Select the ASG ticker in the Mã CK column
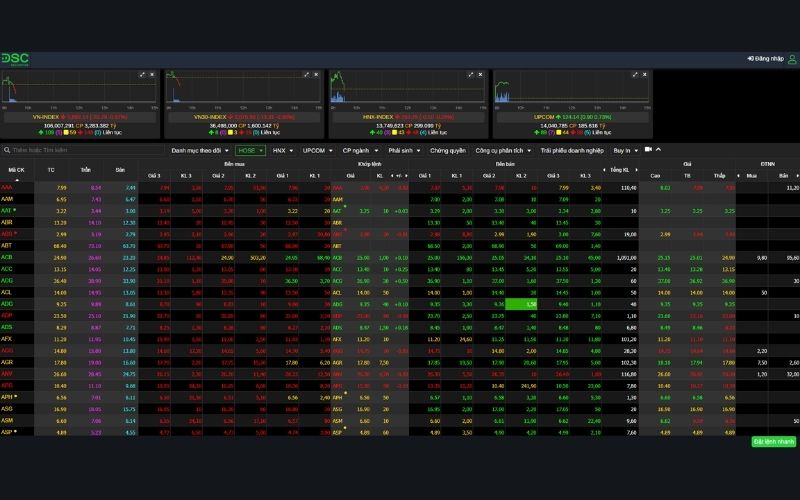800x500 pixels. [7, 409]
